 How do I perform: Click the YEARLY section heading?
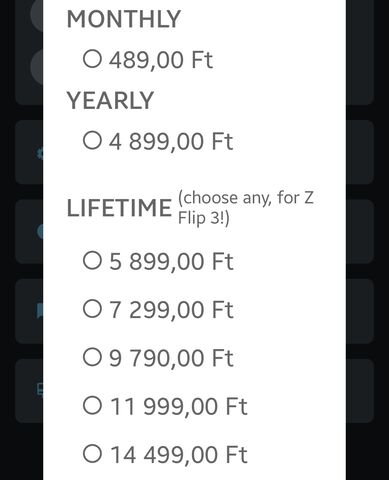(110, 100)
